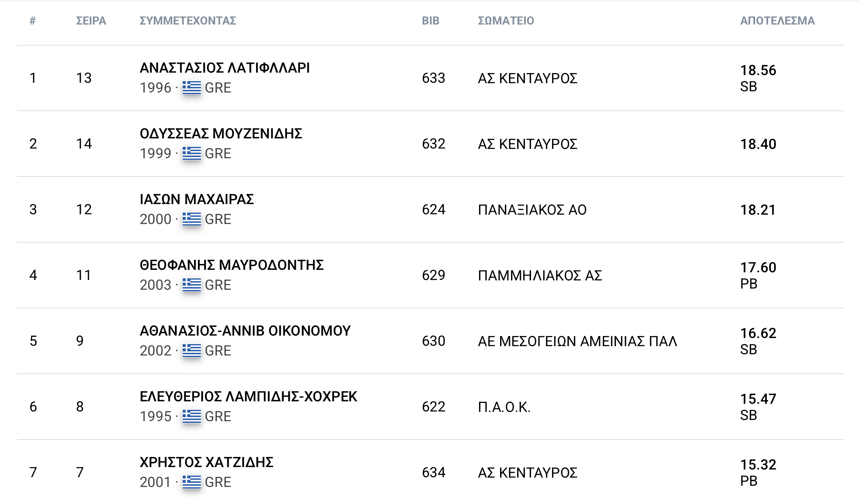This screenshot has height=504, width=859.
Task: Click the 18.56 SB result
Action: (758, 78)
